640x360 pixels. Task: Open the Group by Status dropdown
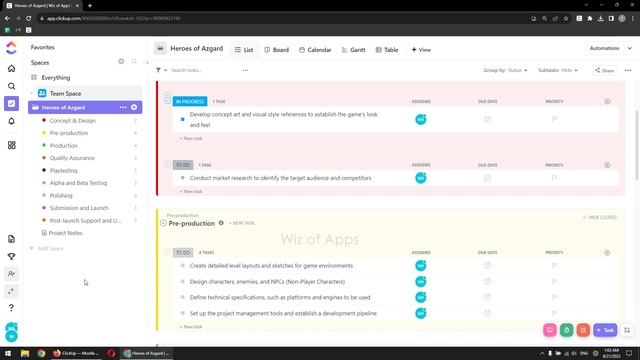point(505,70)
